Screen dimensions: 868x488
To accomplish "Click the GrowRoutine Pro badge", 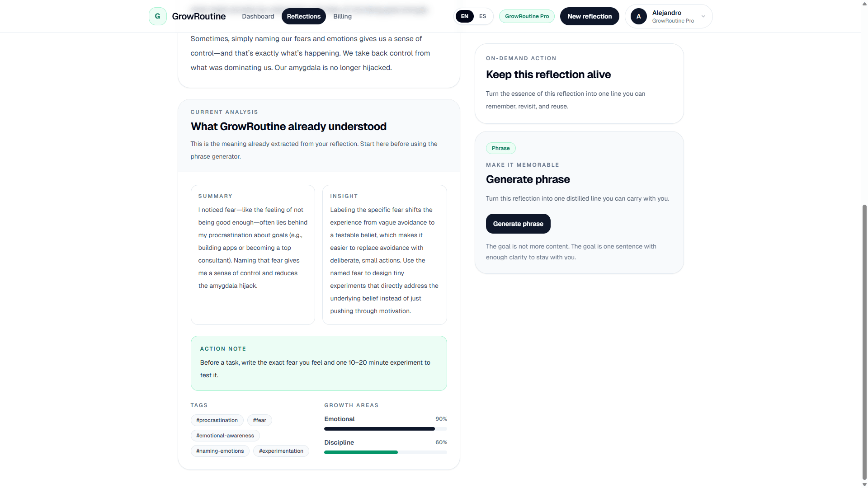I will (527, 16).
